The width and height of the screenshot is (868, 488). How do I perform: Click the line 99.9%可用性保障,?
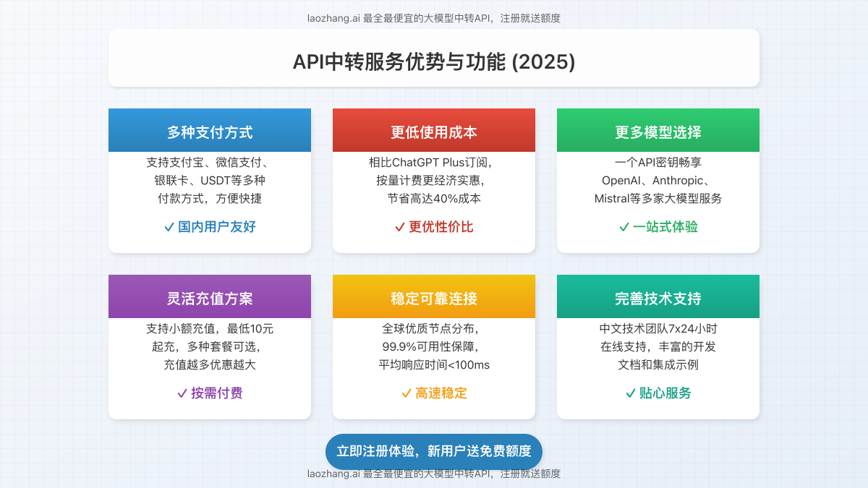432,347
